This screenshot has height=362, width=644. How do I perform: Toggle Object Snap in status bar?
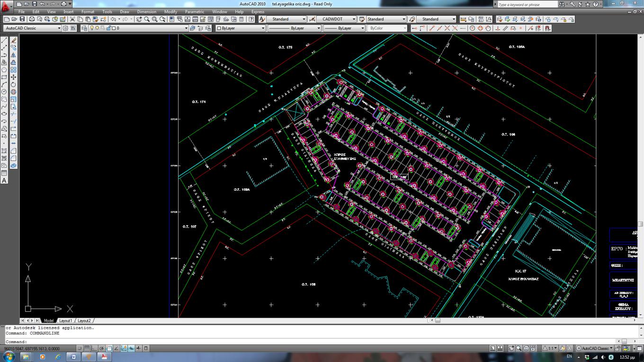[x=109, y=348]
